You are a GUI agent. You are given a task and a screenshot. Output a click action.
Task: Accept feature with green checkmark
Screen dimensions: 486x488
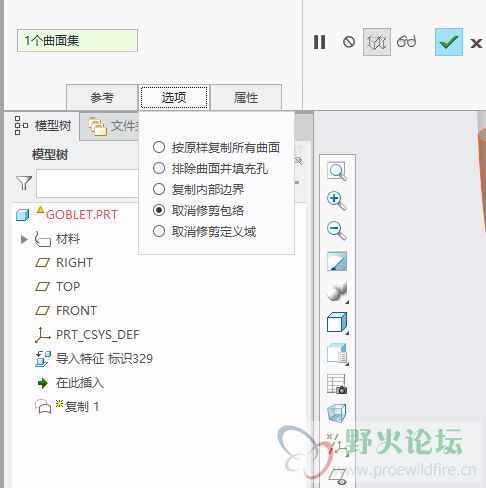pos(449,42)
